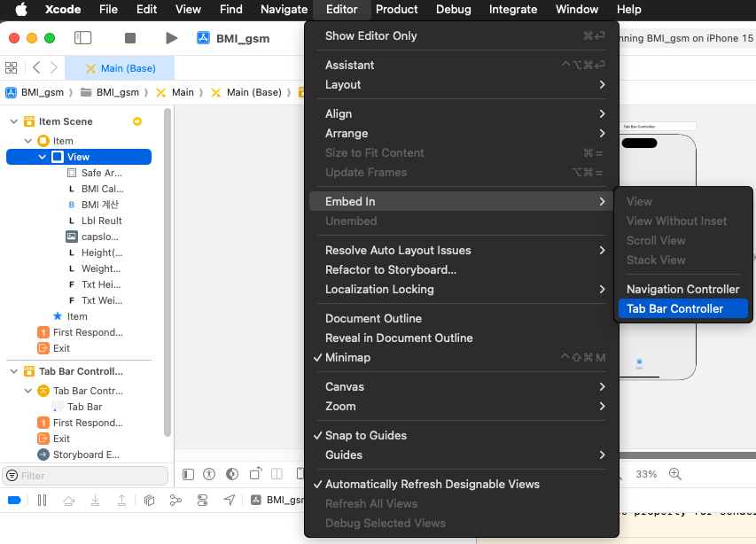Open the Guides submenu
Viewport: 756px width, 544px height.
pos(462,455)
